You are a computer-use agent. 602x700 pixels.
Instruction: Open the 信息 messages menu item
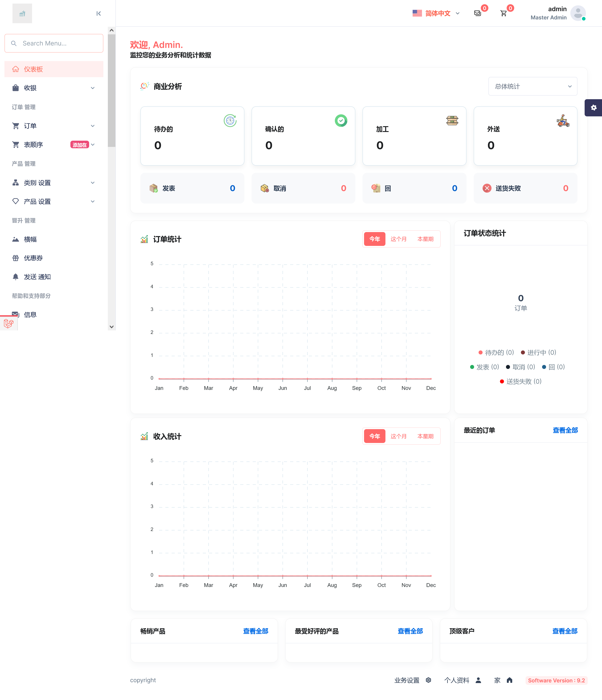tap(54, 315)
